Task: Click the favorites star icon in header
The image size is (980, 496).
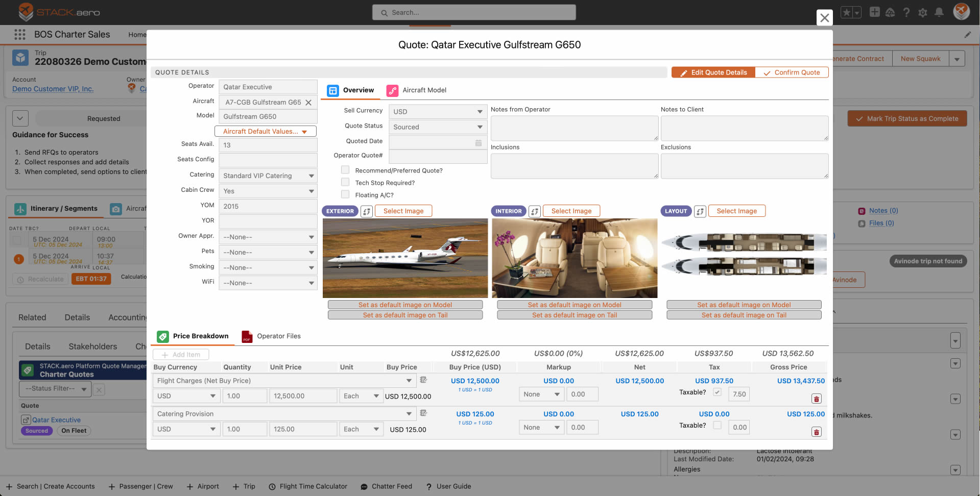Action: coord(846,12)
